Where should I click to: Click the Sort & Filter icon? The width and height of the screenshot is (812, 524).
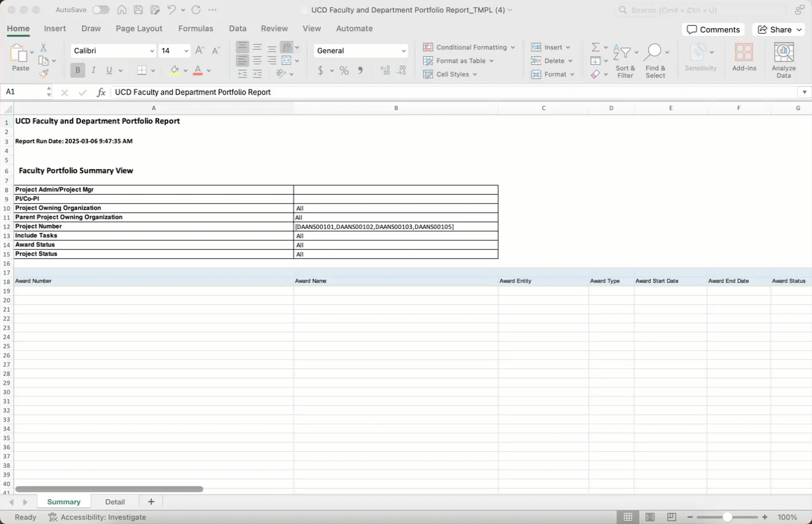click(x=625, y=54)
